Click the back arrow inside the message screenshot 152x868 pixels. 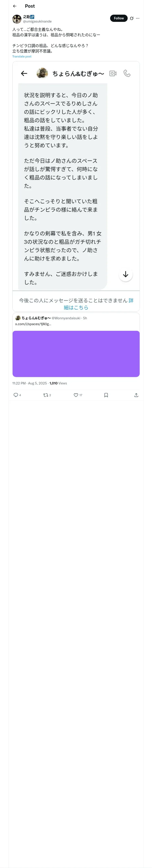pyautogui.click(x=24, y=73)
